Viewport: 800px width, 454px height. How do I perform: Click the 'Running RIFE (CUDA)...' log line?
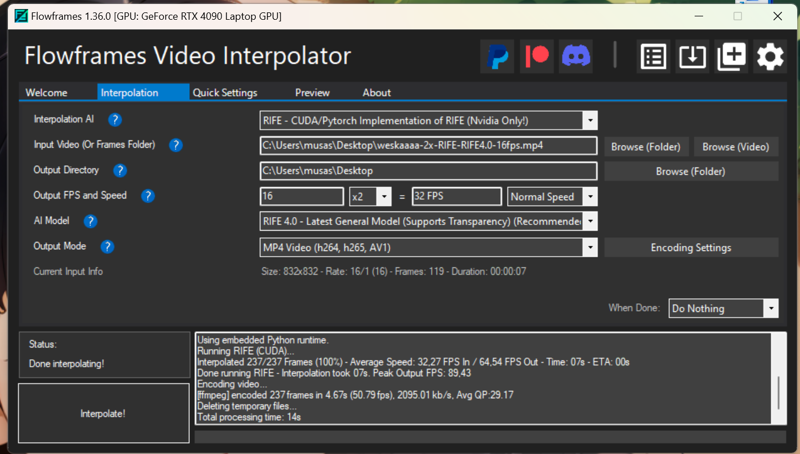(x=246, y=351)
